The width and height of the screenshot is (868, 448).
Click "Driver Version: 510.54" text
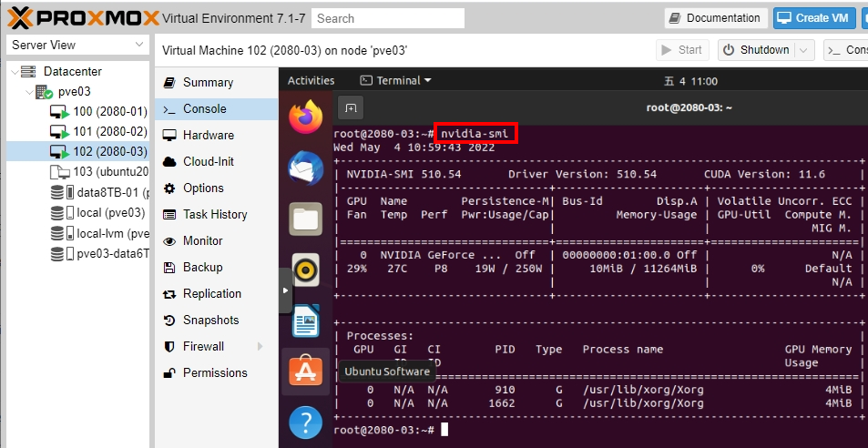(x=582, y=174)
